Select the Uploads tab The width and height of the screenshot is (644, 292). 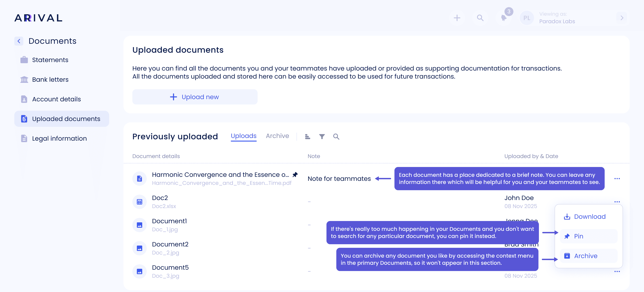tap(244, 136)
